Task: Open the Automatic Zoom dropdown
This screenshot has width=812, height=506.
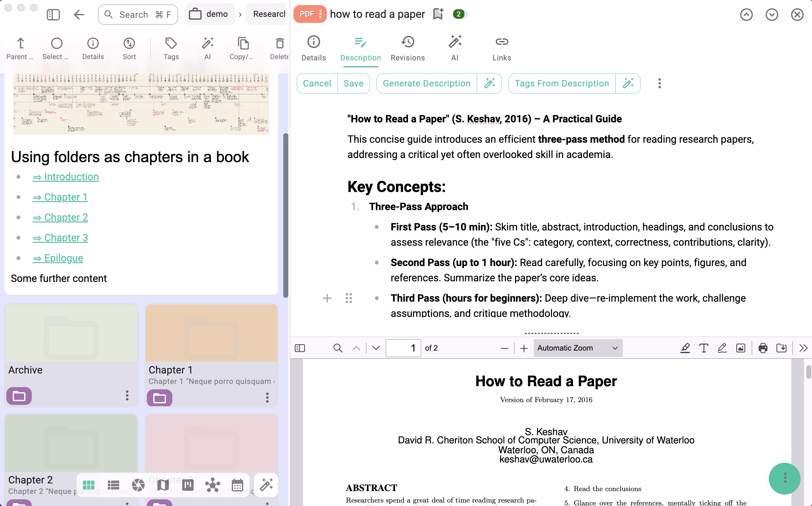Action: (x=577, y=348)
